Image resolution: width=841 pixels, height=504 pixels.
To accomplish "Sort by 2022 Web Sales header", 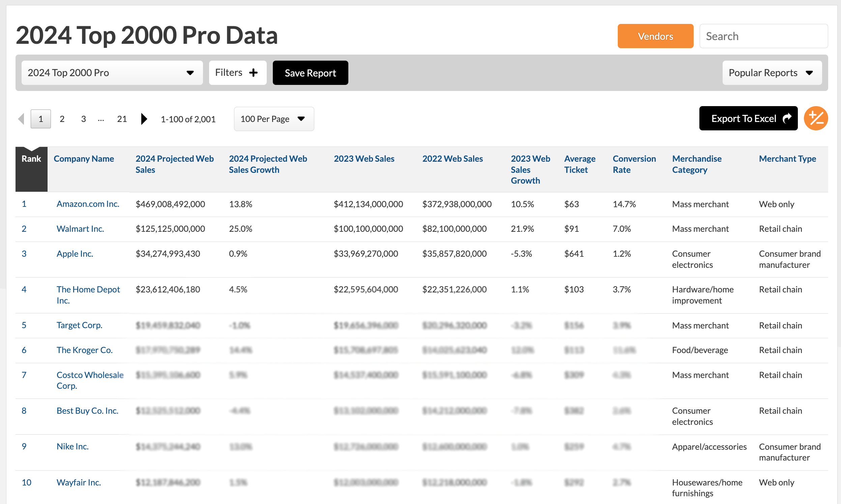I will 452,159.
